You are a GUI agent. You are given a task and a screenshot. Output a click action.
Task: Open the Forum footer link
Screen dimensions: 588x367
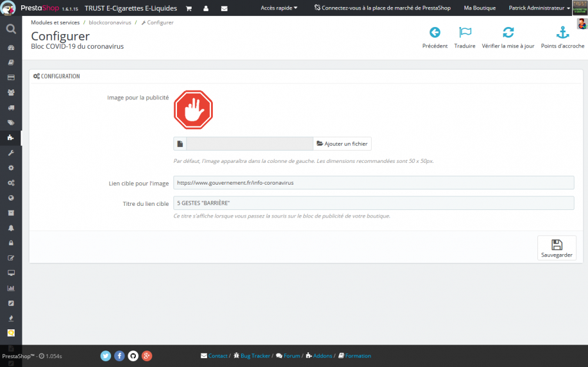click(x=288, y=356)
